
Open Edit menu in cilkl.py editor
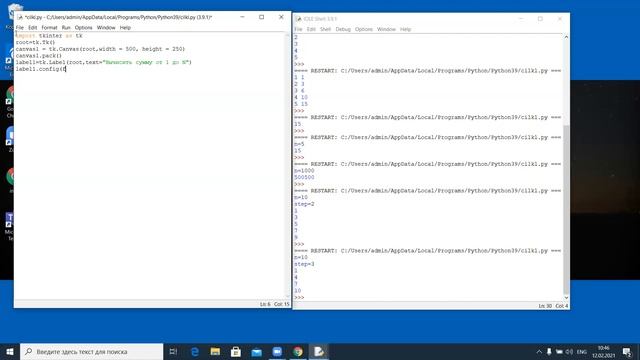point(33,27)
